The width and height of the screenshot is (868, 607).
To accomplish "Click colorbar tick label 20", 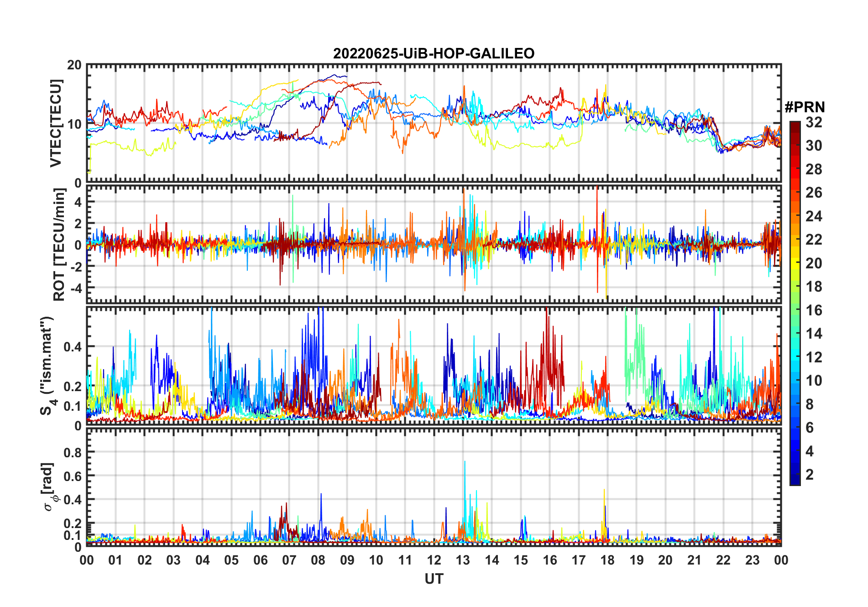I will coord(814,263).
